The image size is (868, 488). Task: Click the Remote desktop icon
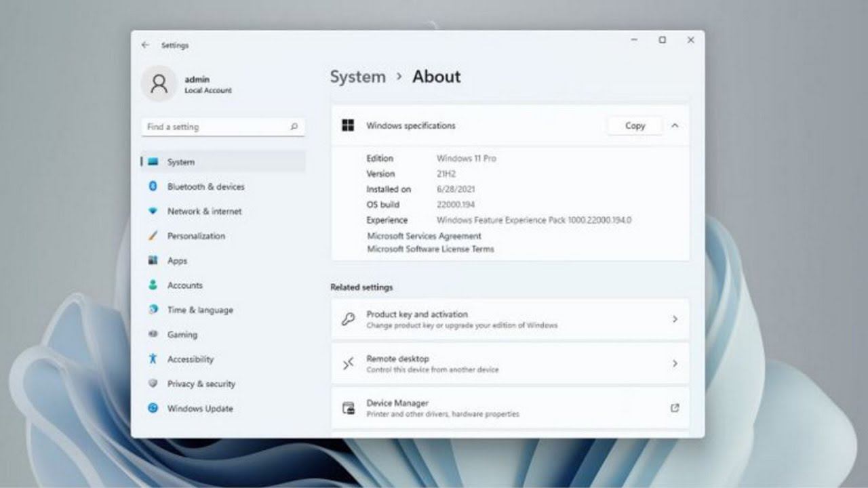point(348,364)
